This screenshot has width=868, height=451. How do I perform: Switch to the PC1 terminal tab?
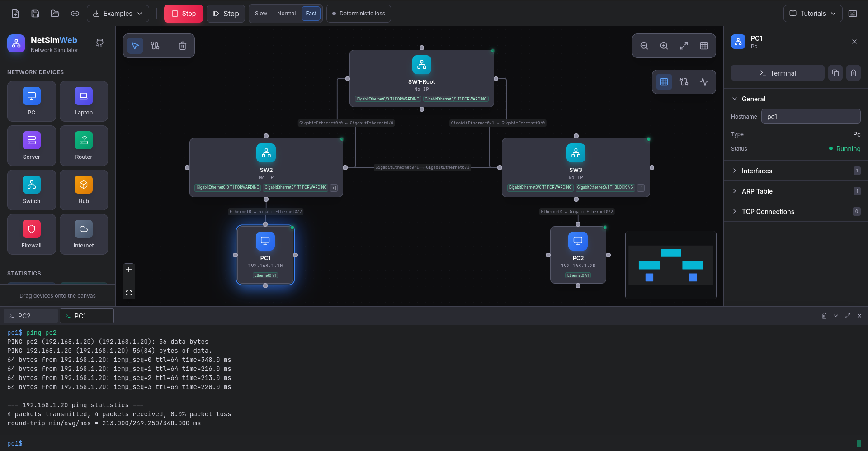87,316
